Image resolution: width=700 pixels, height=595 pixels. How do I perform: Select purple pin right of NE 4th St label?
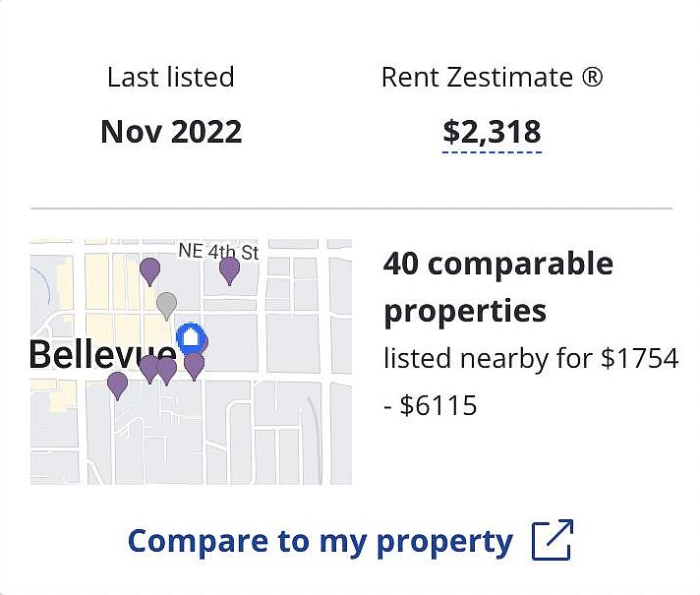(229, 268)
